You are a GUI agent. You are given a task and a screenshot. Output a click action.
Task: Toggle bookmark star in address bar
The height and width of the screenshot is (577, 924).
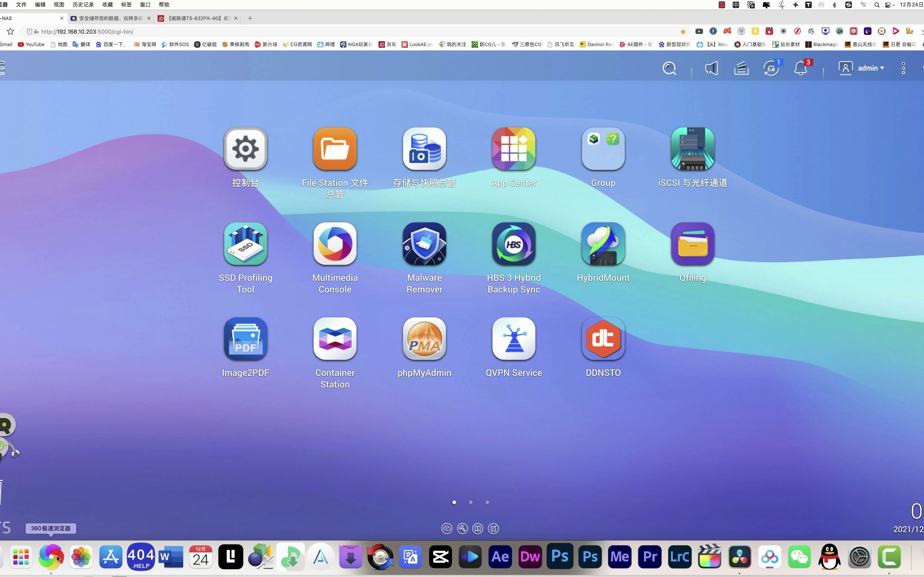click(x=683, y=32)
